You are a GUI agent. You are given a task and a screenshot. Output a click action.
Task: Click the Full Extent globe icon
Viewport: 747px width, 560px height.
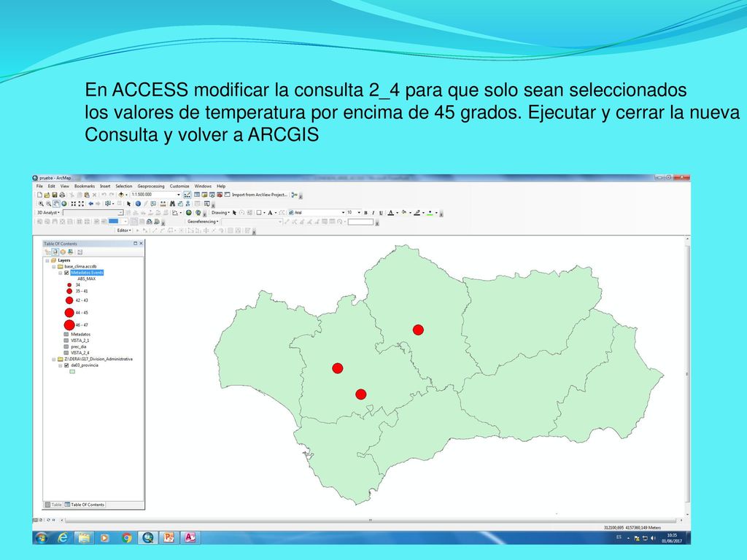pyautogui.click(x=64, y=204)
